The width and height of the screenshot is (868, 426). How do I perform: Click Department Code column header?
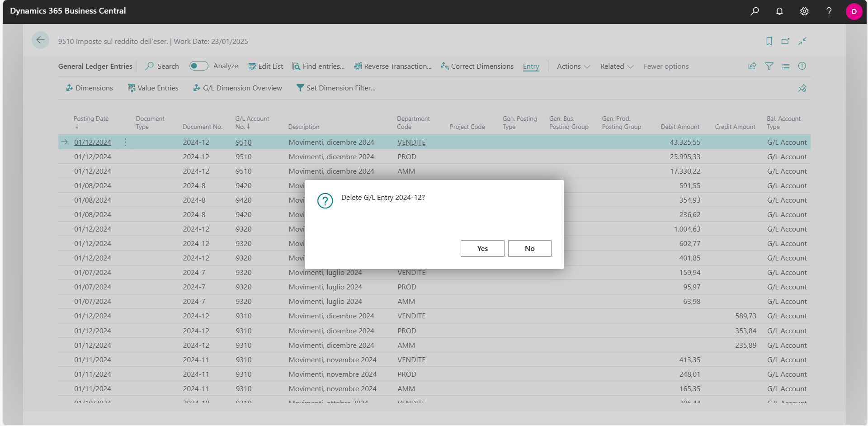(413, 123)
